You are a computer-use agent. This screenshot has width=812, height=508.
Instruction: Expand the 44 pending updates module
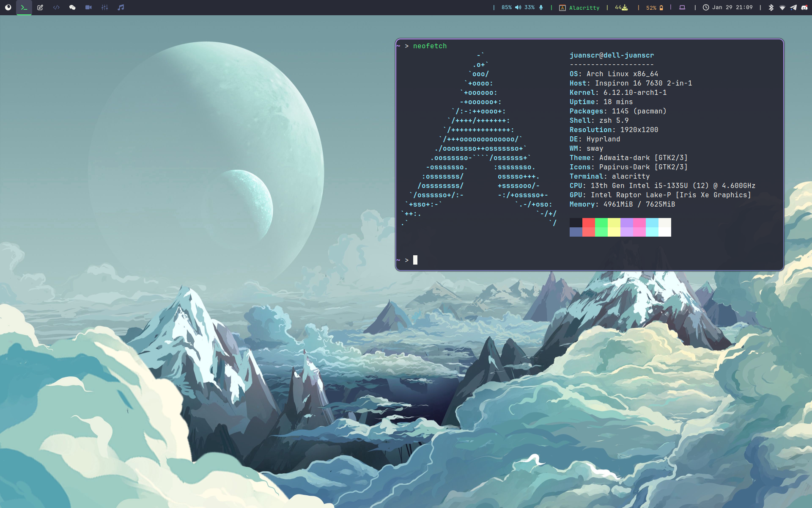coord(621,8)
